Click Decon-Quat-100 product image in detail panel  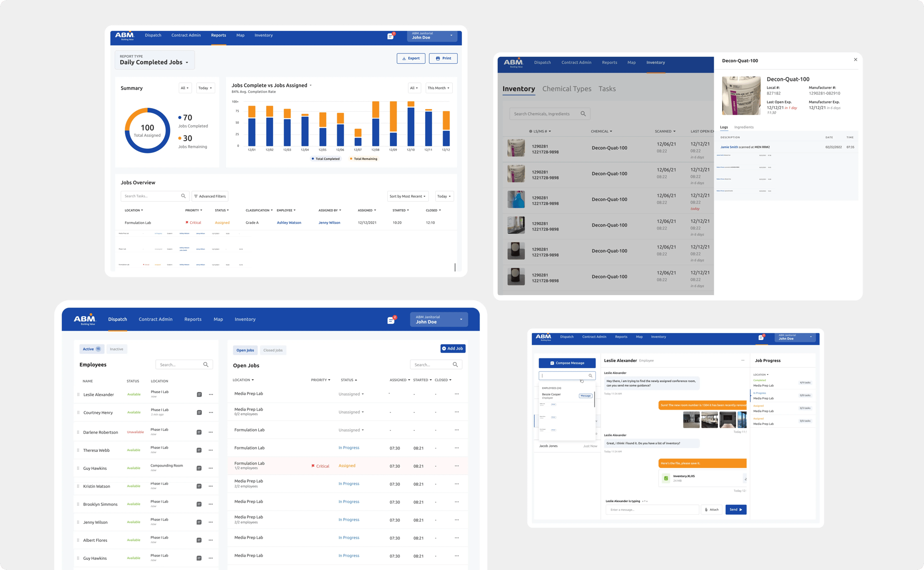coord(741,96)
